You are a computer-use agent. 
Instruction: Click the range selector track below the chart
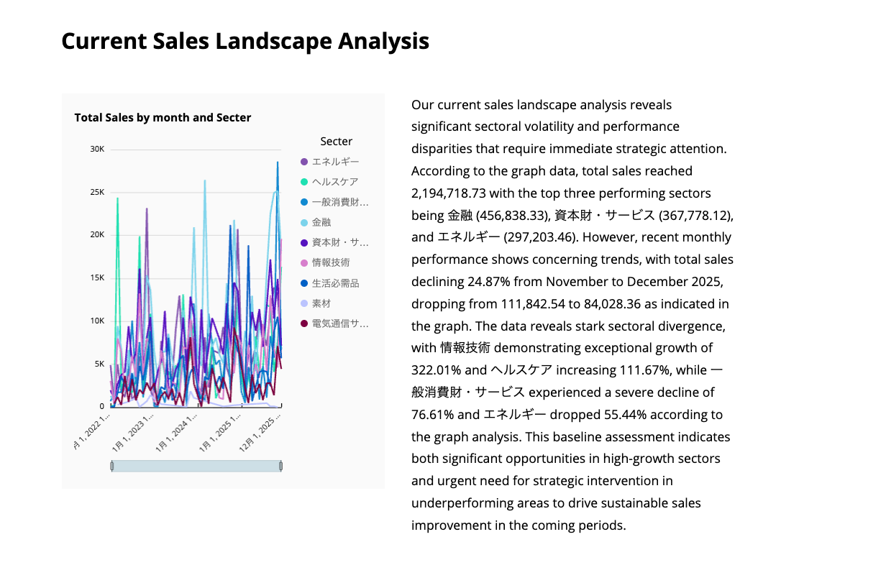(196, 465)
